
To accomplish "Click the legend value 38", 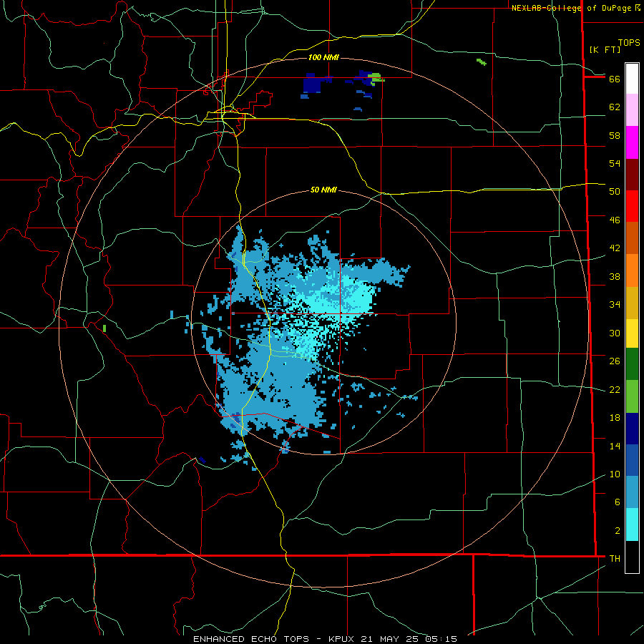I will pos(615,276).
